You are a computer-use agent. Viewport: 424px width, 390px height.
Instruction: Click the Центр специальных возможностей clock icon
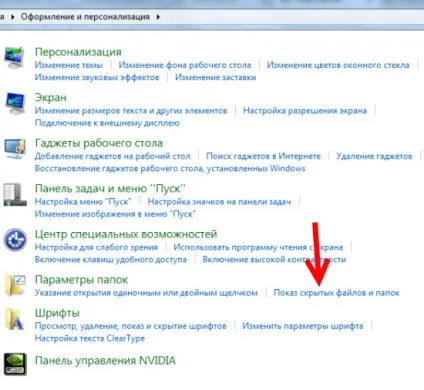click(x=15, y=240)
